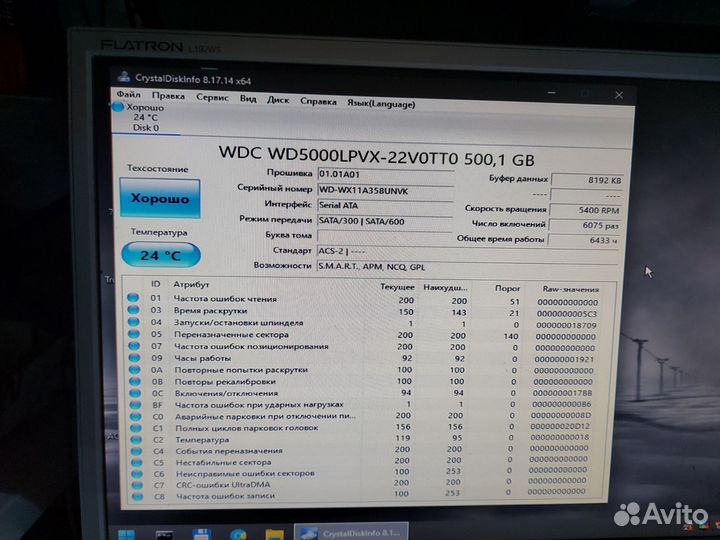Click the Disk 0 drive label

(146, 128)
